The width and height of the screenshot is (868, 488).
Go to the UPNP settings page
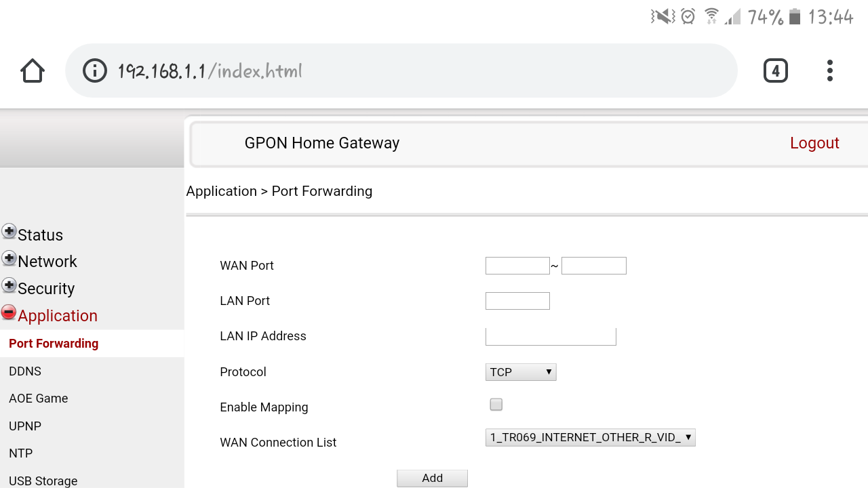coord(25,426)
